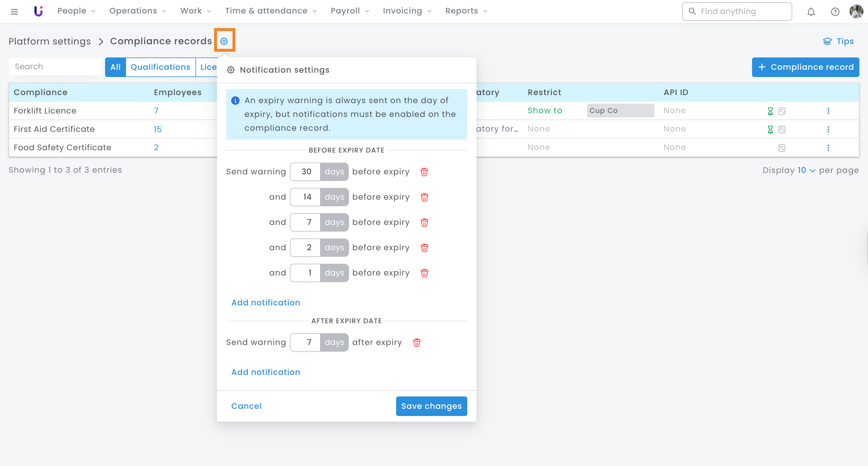The width and height of the screenshot is (868, 466).
Task: Click the notification settings gear icon
Action: [224, 41]
